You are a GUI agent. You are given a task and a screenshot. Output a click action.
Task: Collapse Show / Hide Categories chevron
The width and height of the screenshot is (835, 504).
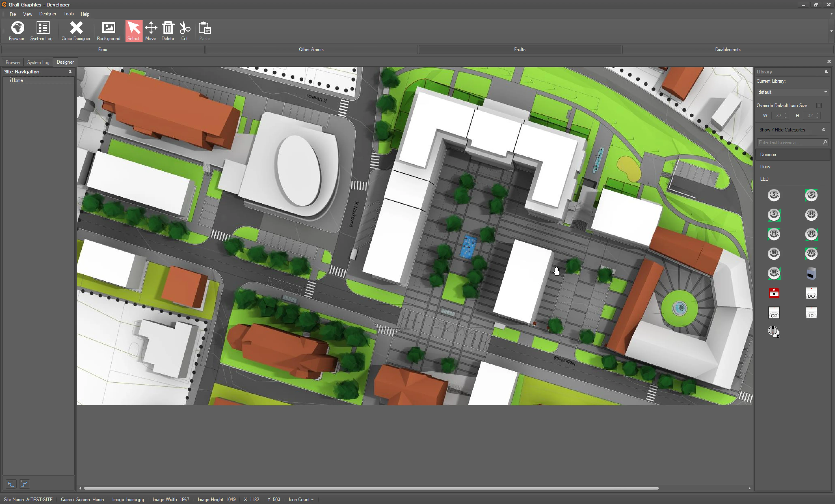823,130
